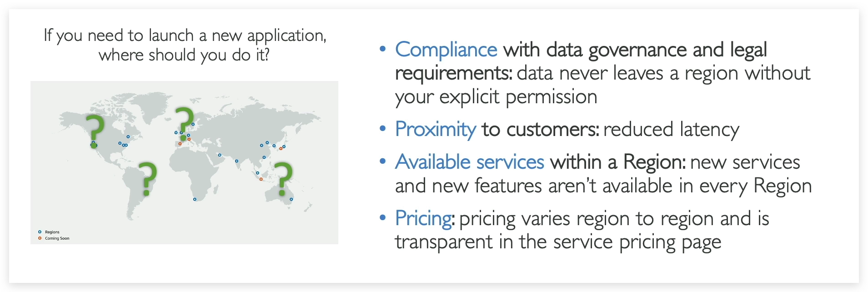Click the orange Coming Soon marker in Indonesia

[261, 179]
